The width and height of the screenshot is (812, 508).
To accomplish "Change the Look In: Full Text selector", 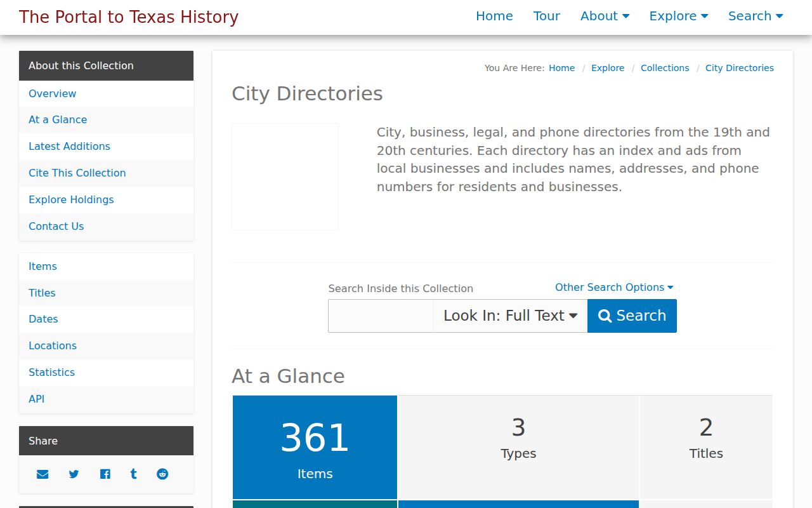I will click(510, 316).
